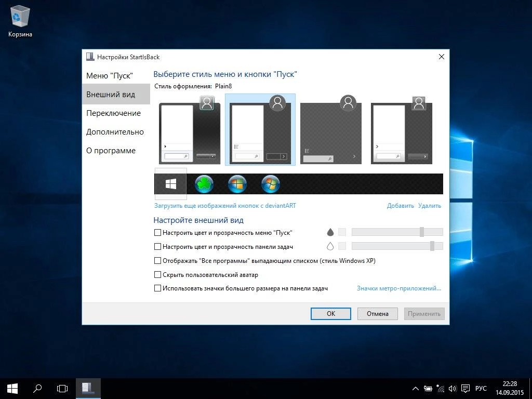
Task: Click the filled droplet icon for start menu color
Action: 330,232
